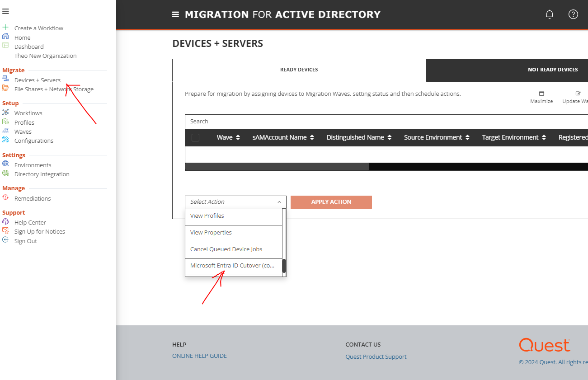This screenshot has height=380, width=588.
Task: Click the Create a Workflow plus icon
Action: (x=5, y=28)
